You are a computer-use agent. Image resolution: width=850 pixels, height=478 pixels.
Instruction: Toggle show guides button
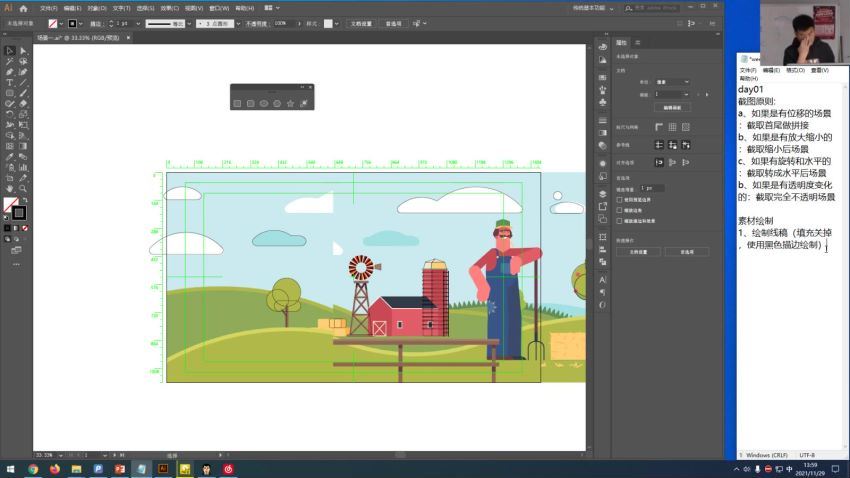point(659,145)
